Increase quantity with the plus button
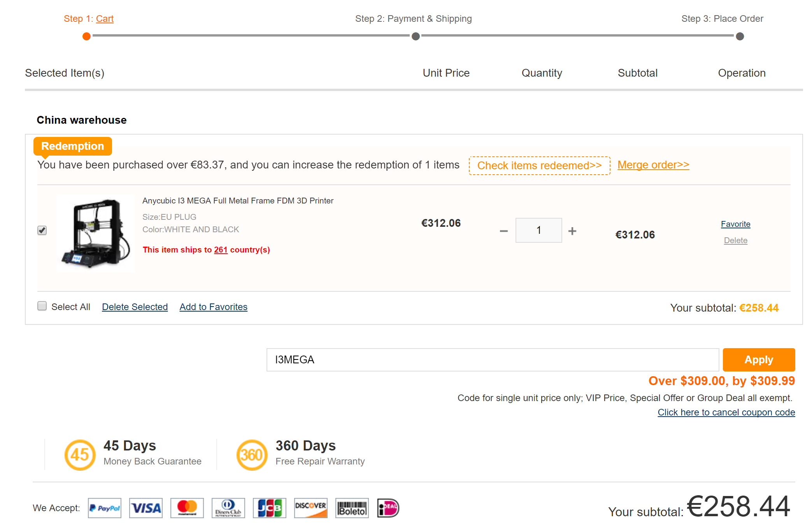The width and height of the screenshot is (812, 531). click(x=572, y=231)
